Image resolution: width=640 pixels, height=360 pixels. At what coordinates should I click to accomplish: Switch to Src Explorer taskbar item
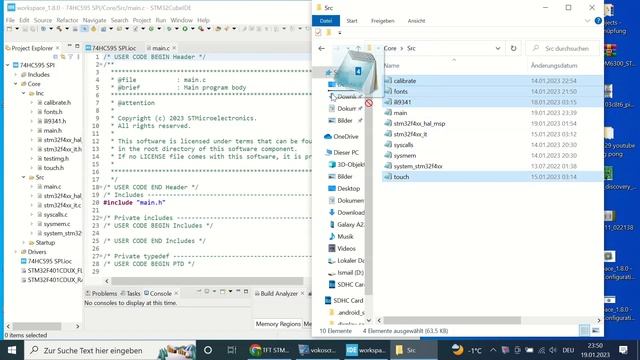[413, 350]
